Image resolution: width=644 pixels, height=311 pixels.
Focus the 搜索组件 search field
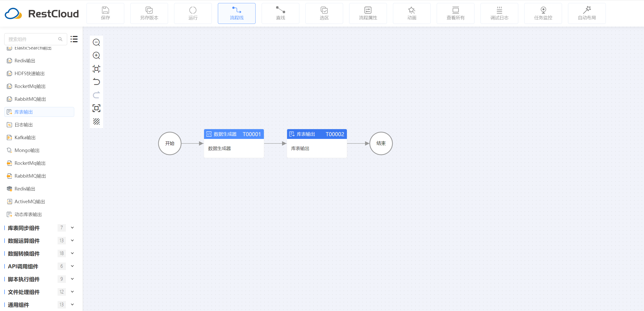36,39
